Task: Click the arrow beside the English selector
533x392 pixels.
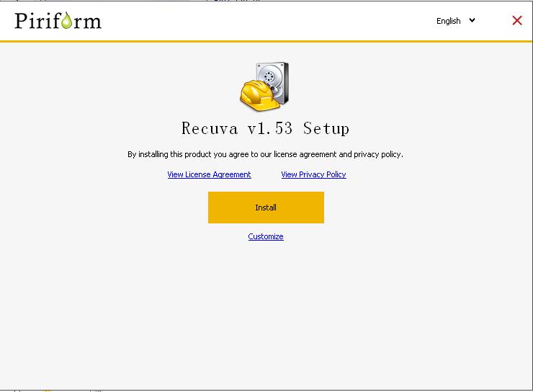Action: [472, 20]
